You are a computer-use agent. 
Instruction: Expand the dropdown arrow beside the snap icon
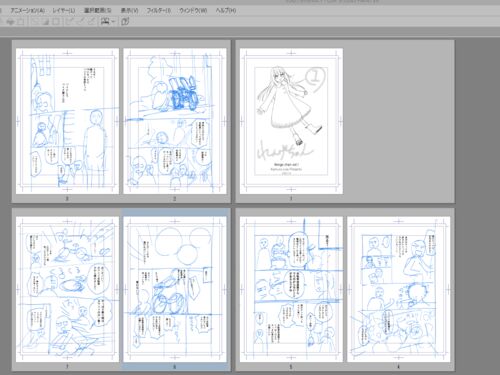click(x=113, y=22)
